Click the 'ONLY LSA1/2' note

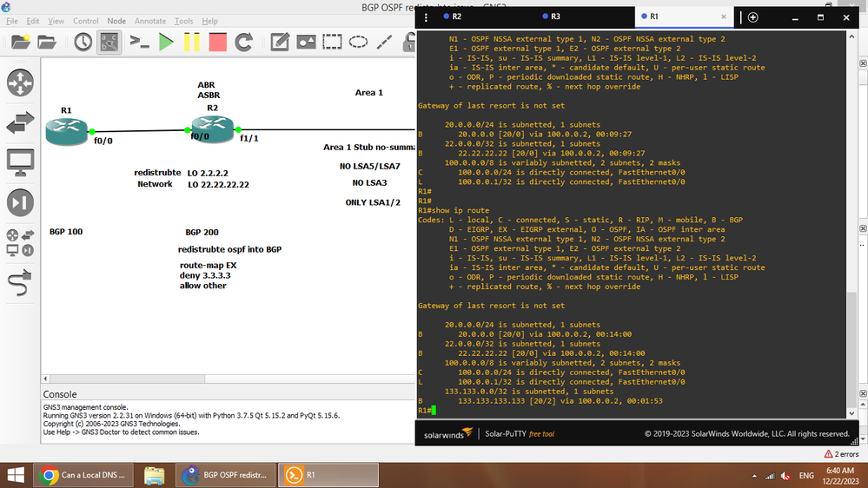373,202
